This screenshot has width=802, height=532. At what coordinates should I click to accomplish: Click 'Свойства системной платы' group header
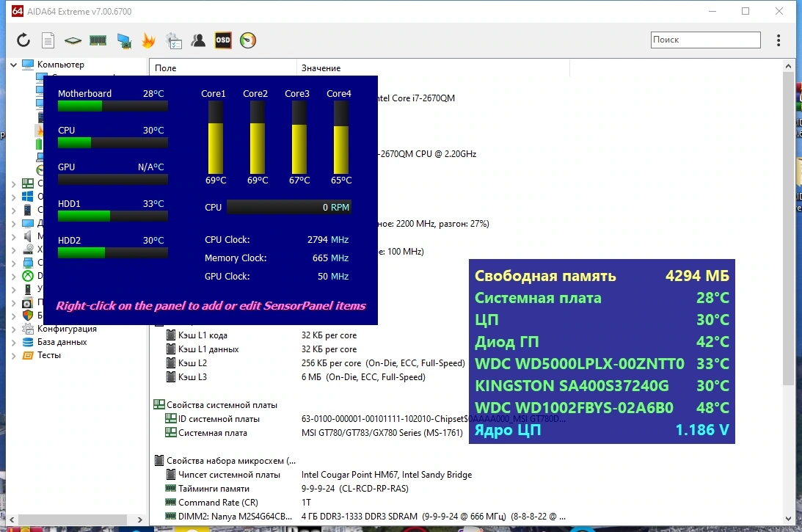point(222,404)
